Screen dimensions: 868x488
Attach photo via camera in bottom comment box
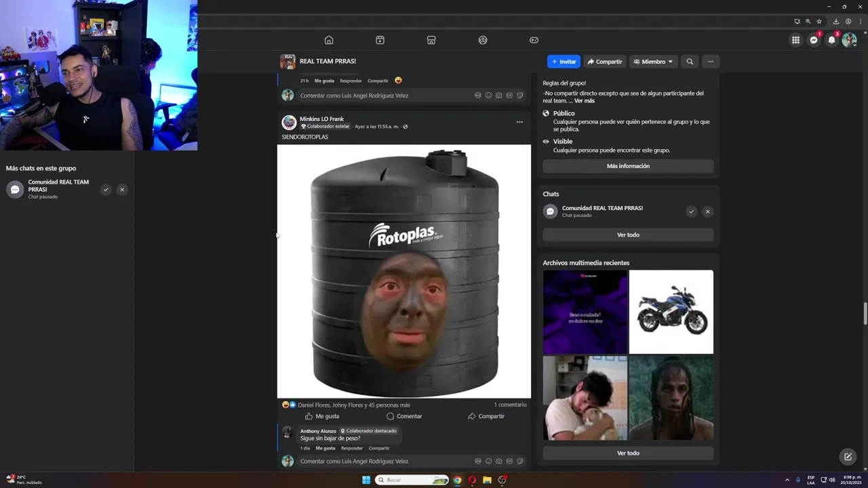[x=499, y=461]
